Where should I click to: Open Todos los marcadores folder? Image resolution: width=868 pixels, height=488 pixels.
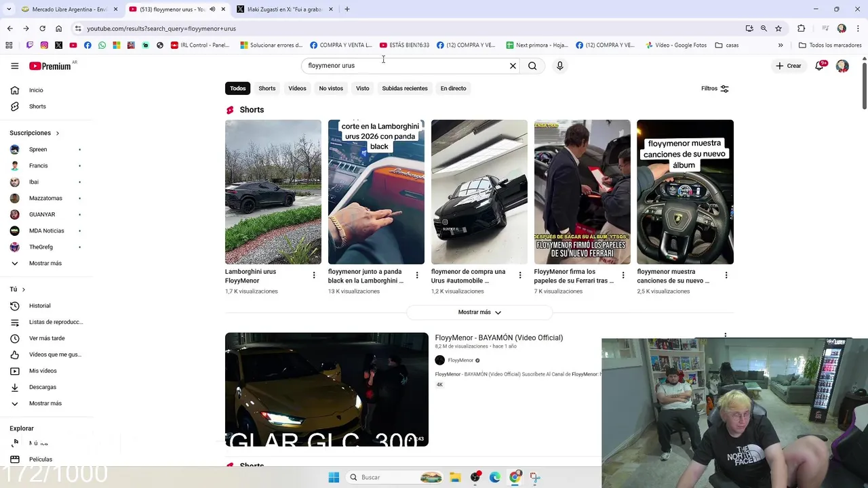pos(830,45)
